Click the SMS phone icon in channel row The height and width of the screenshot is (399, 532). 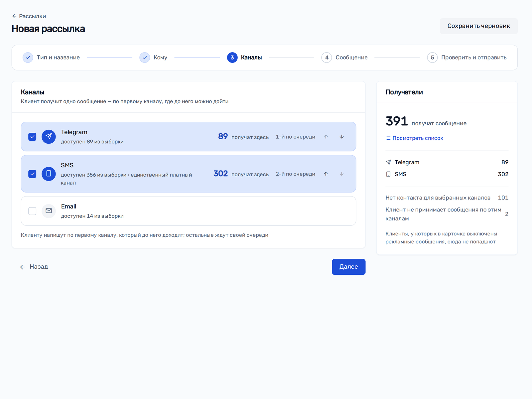tap(49, 174)
